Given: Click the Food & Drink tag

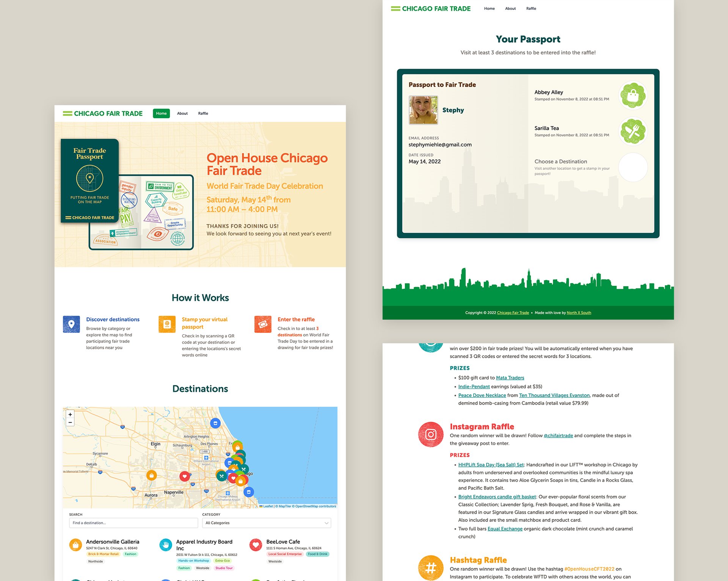Looking at the screenshot, I should click(317, 554).
